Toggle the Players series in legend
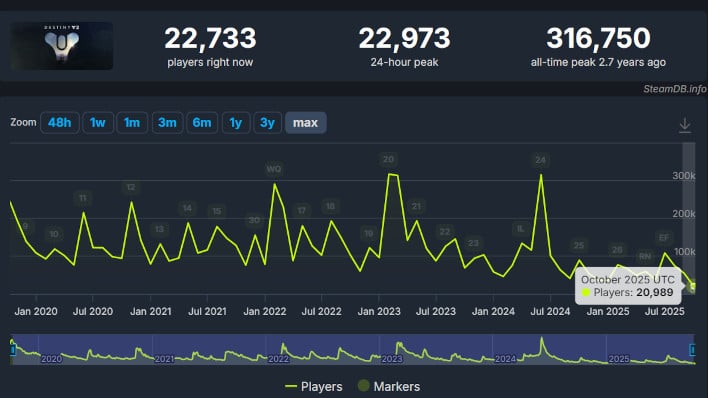The width and height of the screenshot is (708, 398). click(314, 387)
